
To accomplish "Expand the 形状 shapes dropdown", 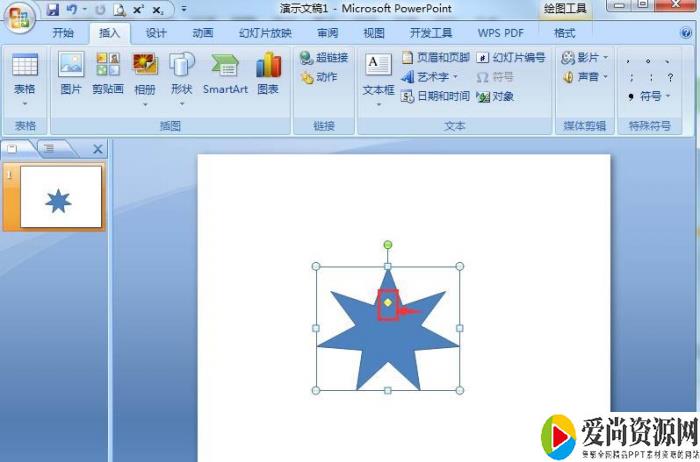I will point(181,74).
